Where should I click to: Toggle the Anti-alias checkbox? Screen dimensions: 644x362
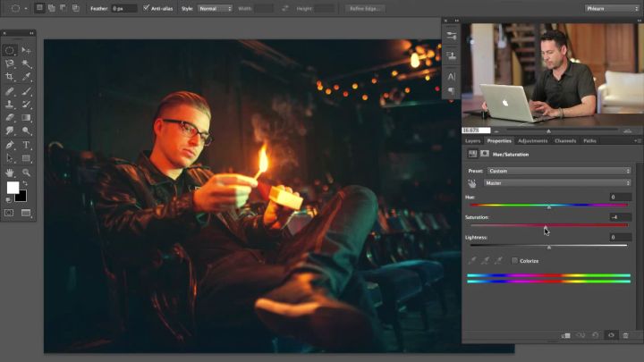click(x=146, y=8)
